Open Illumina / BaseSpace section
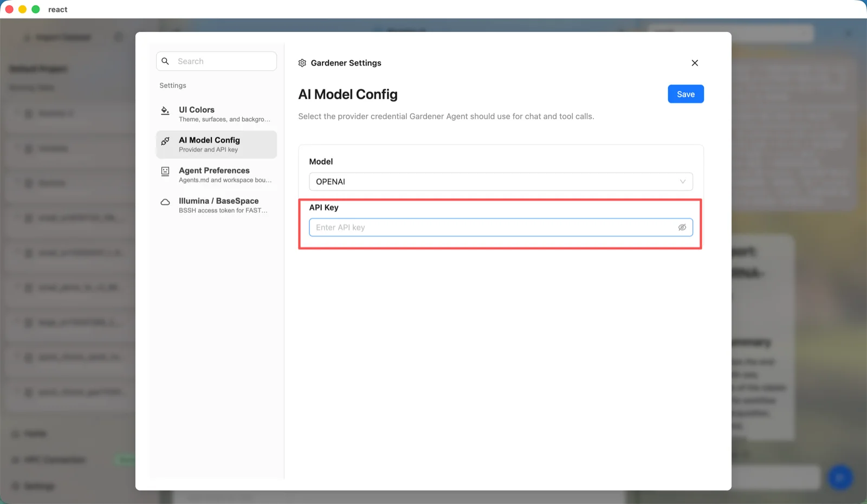 (x=216, y=205)
